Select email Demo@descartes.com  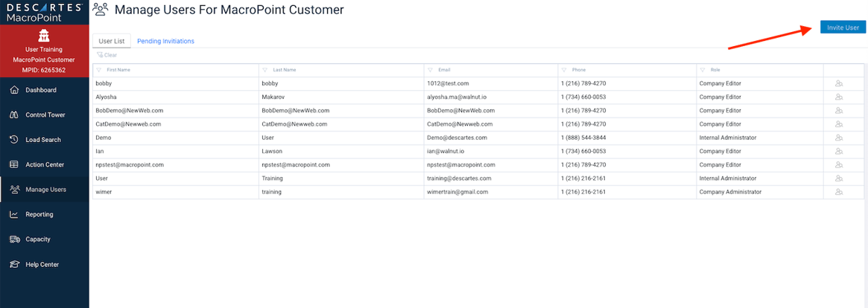pyautogui.click(x=457, y=138)
